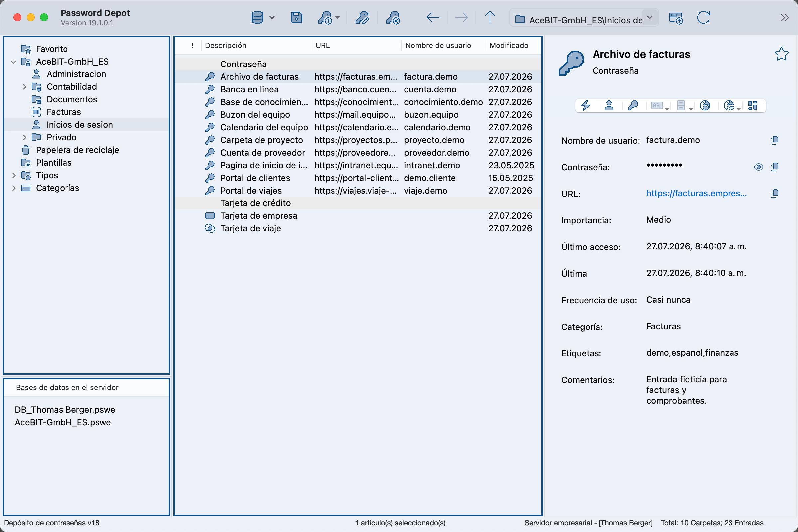Screen dimensions: 798x532
Task: Click the layout blocks icon in details toolbar
Action: click(x=752, y=105)
